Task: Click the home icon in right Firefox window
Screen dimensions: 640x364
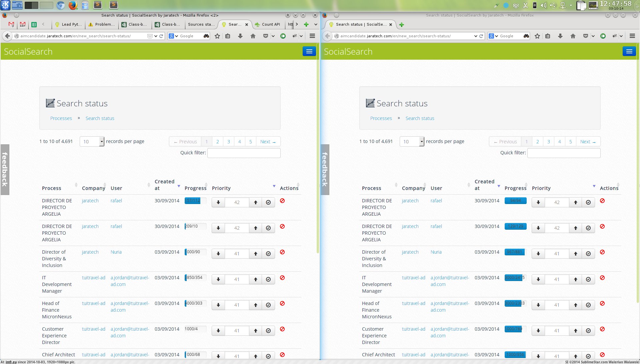Action: (x=573, y=36)
